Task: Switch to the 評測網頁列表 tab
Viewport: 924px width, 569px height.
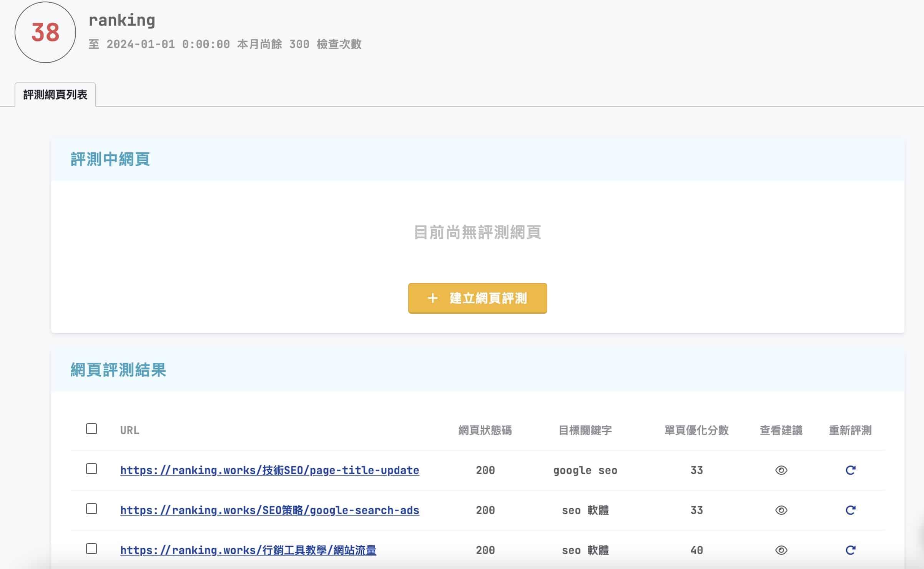Action: click(x=55, y=95)
